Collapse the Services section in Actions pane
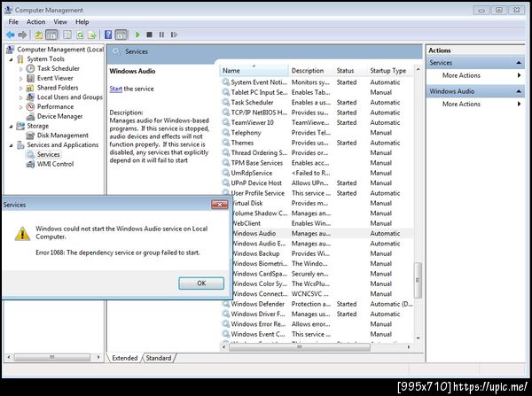 pos(519,63)
